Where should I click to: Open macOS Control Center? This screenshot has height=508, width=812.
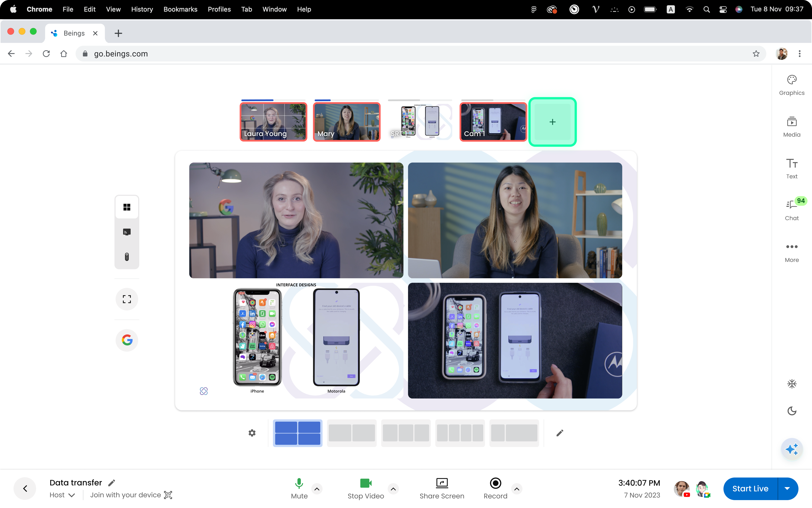point(723,9)
